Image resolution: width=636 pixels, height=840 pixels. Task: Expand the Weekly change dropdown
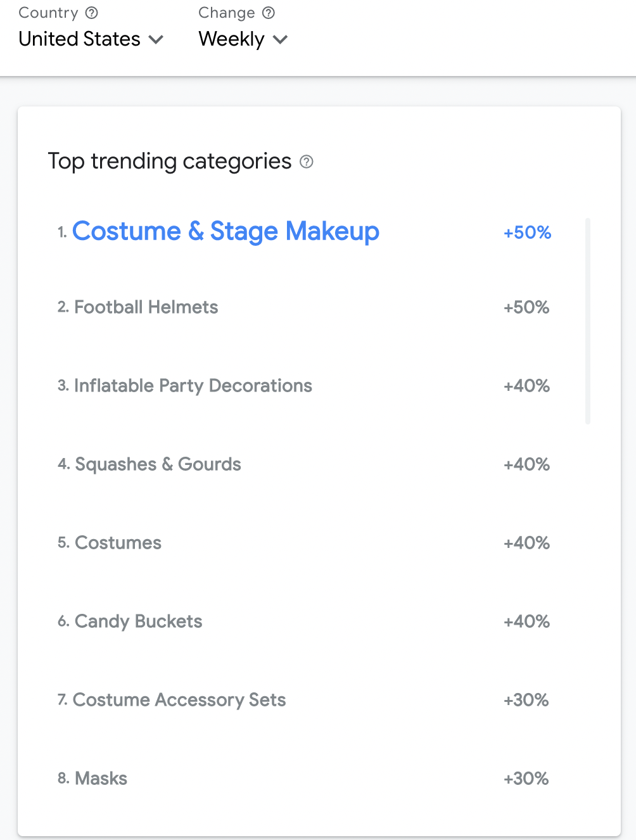point(243,39)
